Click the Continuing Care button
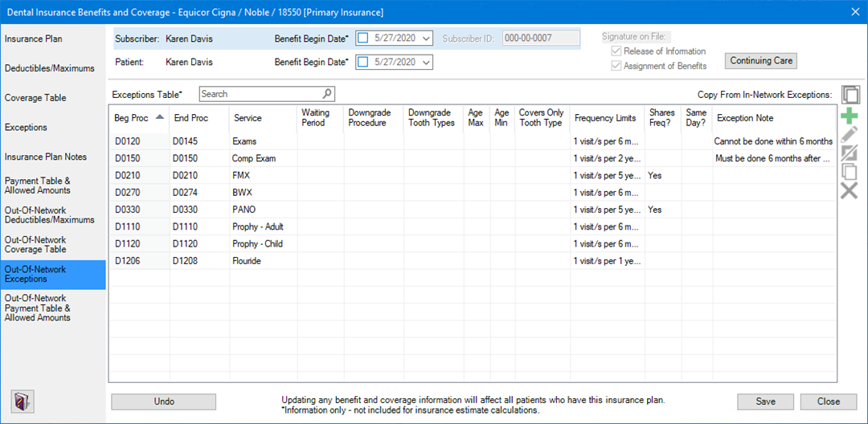Screen dimensions: 868x424 click(x=760, y=60)
